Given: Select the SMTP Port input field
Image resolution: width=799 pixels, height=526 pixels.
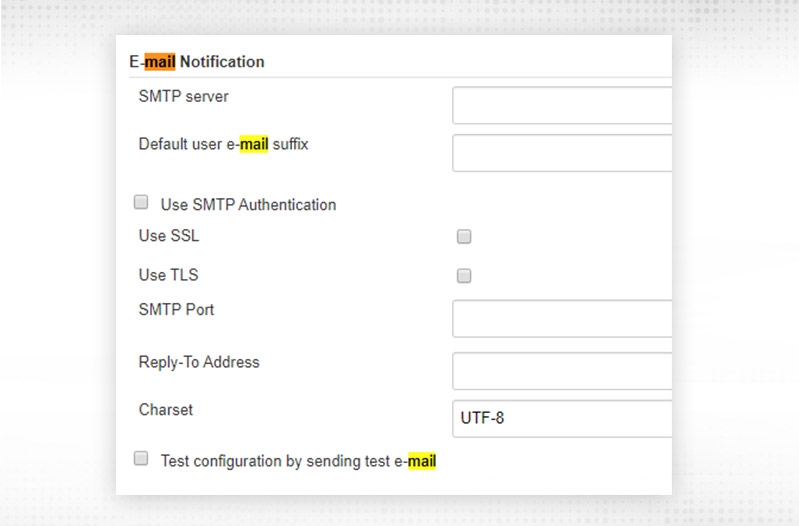Looking at the screenshot, I should [x=561, y=319].
